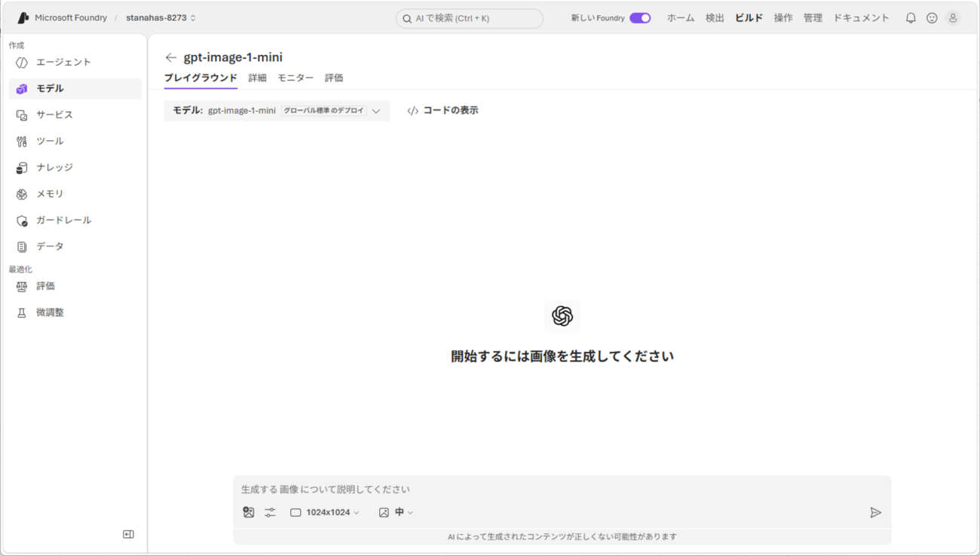The image size is (980, 556).
Task: Open 検出 in the top navigation
Action: 715,18
